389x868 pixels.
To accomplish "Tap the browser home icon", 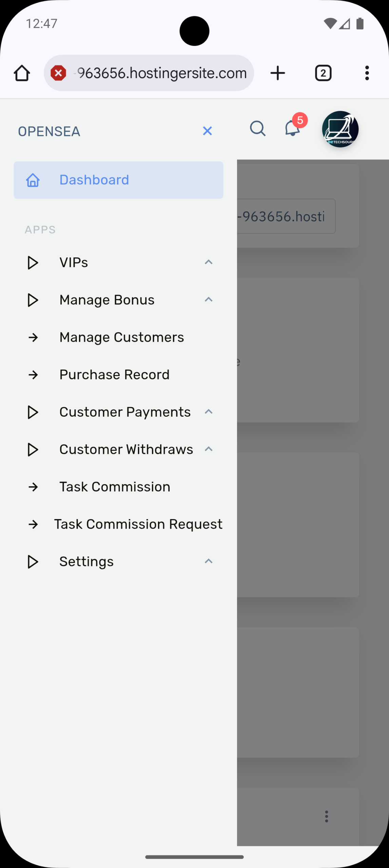I will 22,73.
